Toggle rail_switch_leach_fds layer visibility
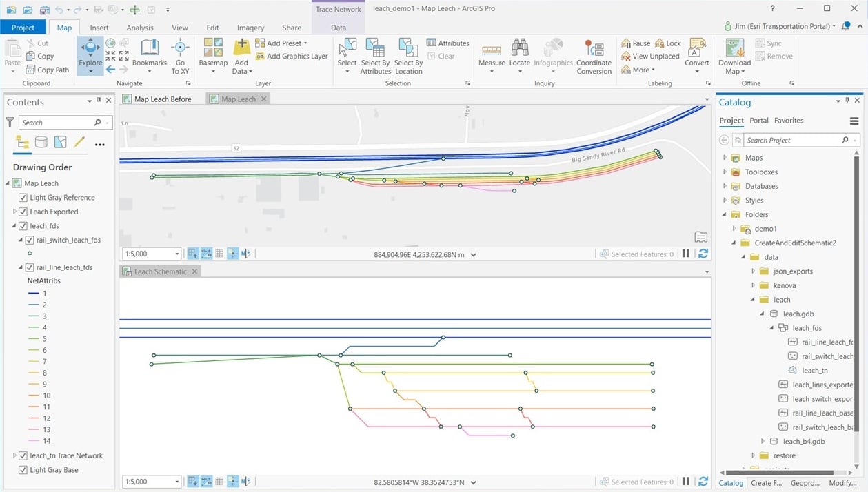Image resolution: width=868 pixels, height=492 pixels. 30,240
